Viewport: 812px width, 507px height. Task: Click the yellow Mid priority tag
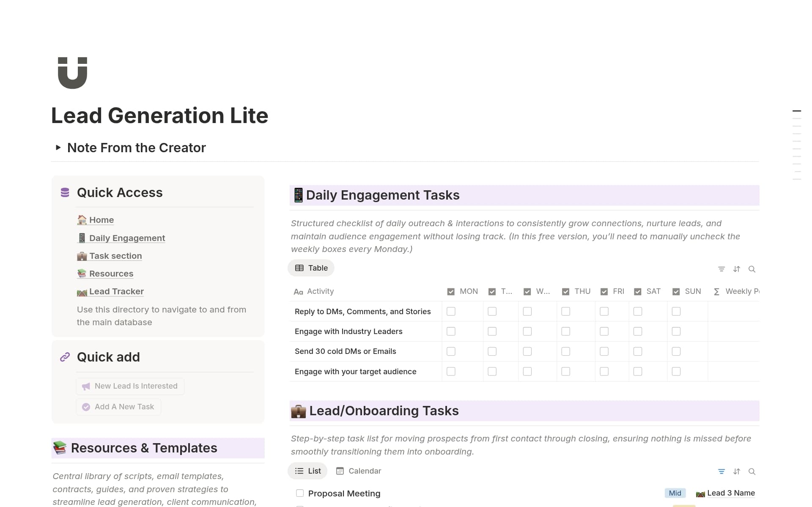coord(675,493)
